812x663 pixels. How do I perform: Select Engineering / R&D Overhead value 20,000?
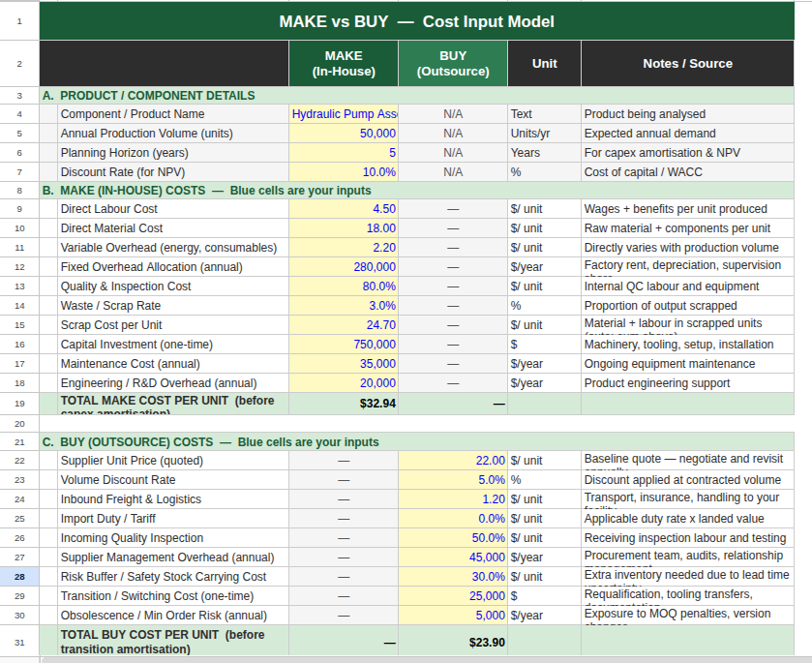click(344, 383)
